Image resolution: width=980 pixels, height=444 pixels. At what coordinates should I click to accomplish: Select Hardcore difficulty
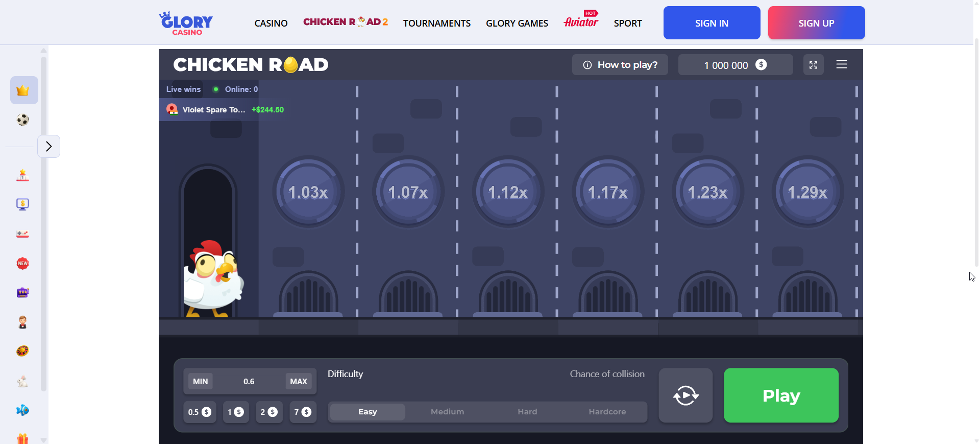[607, 412]
